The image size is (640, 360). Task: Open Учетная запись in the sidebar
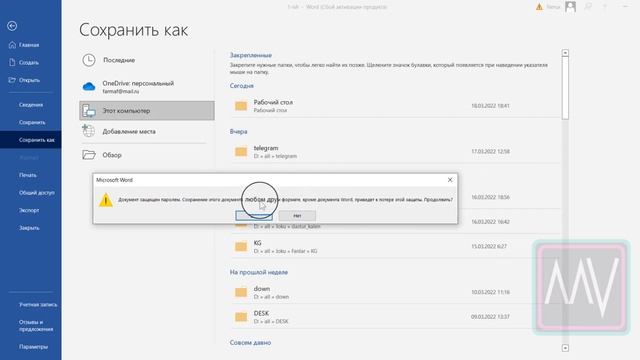point(38,304)
